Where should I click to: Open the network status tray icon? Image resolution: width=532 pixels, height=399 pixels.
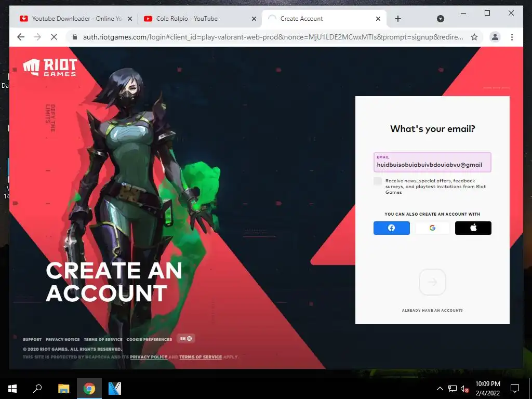tap(453, 389)
